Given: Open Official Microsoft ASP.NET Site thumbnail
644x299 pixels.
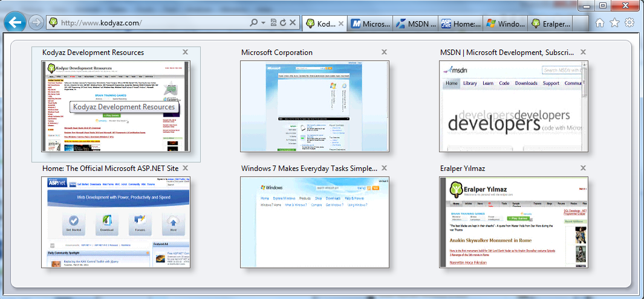Looking at the screenshot, I should (116, 222).
